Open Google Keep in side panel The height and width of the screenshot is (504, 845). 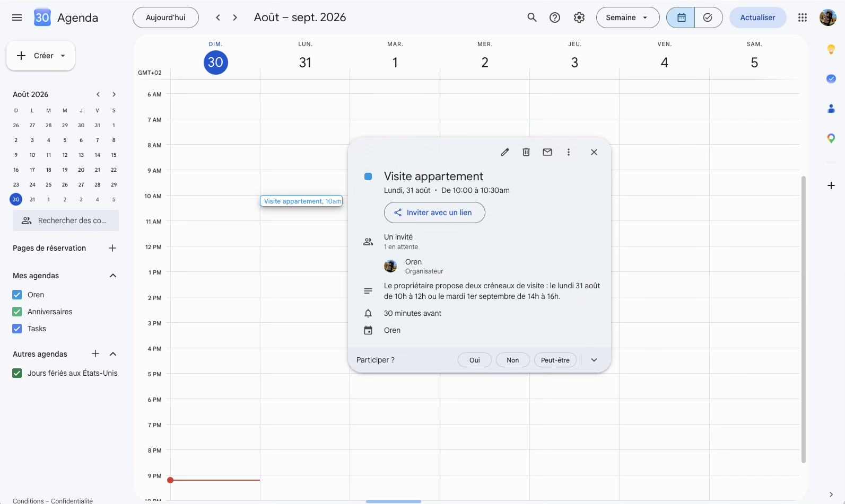click(831, 49)
